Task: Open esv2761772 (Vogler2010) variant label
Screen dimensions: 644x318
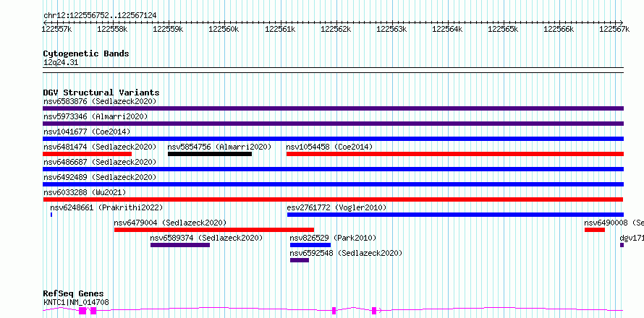Action: tap(336, 207)
